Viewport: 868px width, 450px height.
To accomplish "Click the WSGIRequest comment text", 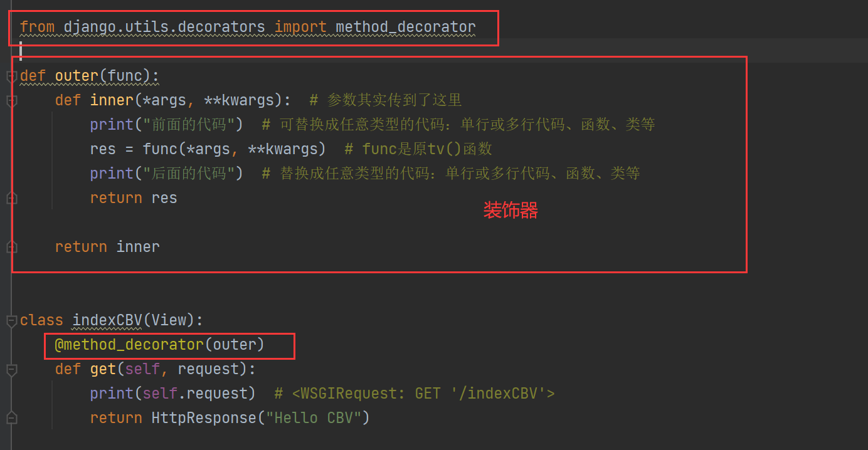I will point(415,394).
